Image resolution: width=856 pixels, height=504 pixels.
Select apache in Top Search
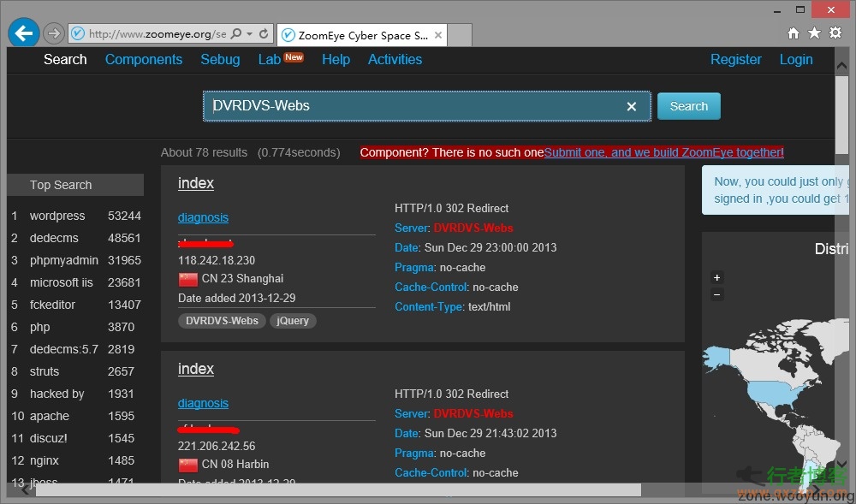50,416
